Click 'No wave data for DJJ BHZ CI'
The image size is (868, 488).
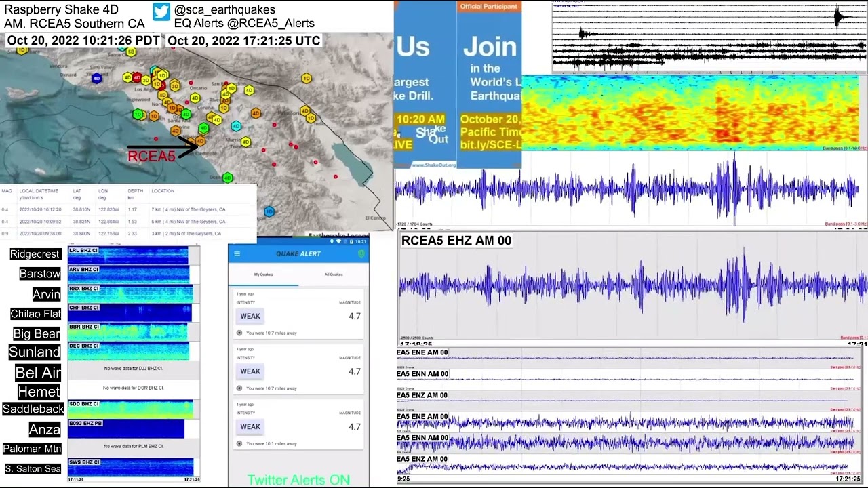(x=134, y=369)
